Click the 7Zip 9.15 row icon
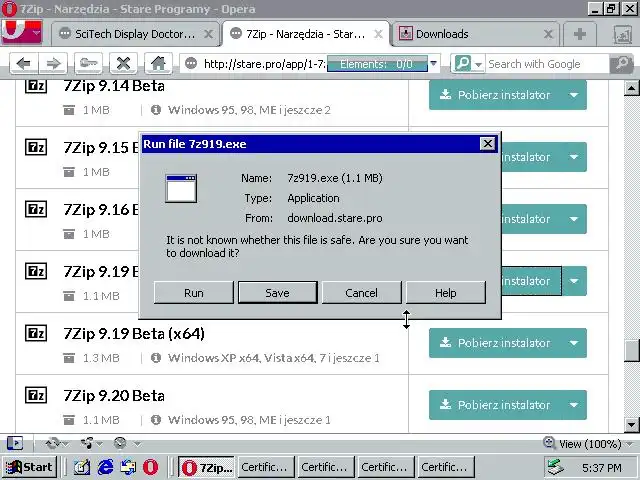The height and width of the screenshot is (480, 640). [36, 147]
